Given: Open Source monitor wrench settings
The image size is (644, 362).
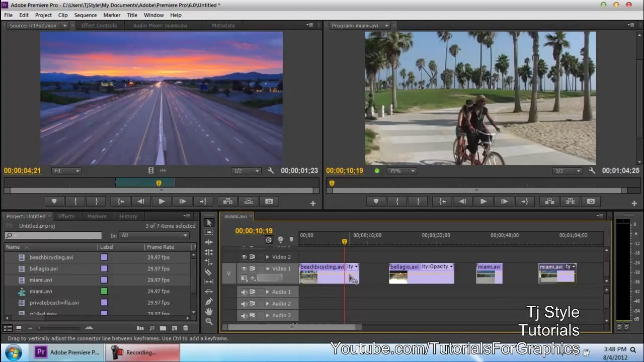Looking at the screenshot, I should click(x=271, y=171).
